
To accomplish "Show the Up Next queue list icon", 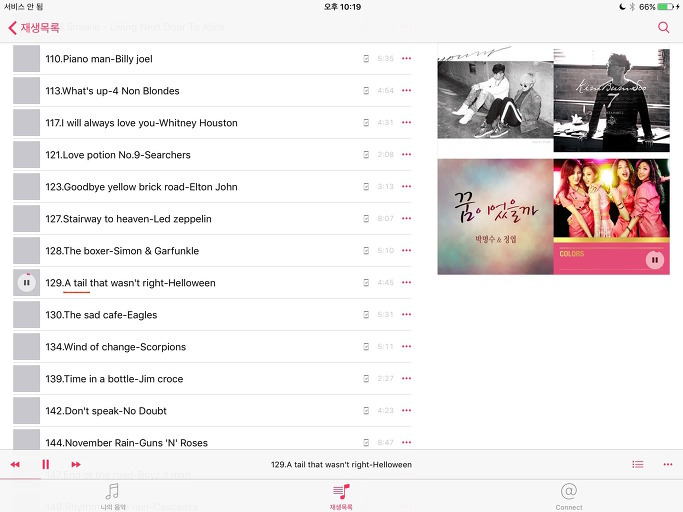I will pos(638,465).
